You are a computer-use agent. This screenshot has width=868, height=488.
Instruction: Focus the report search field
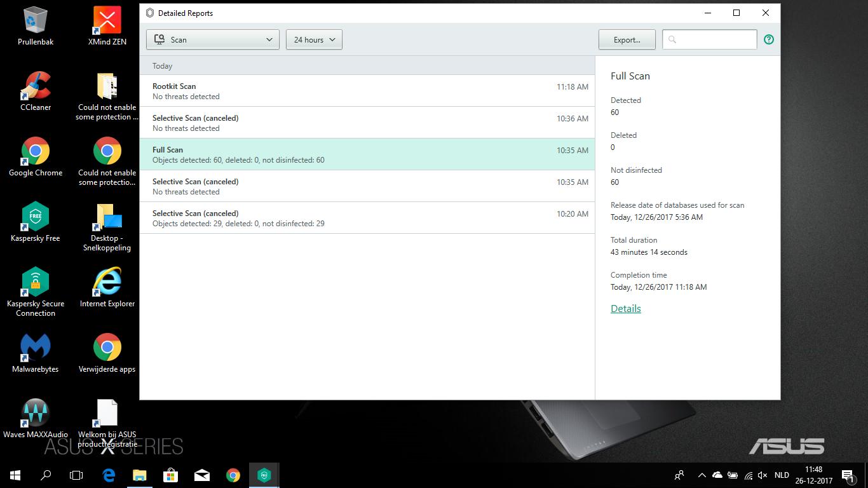tap(710, 39)
